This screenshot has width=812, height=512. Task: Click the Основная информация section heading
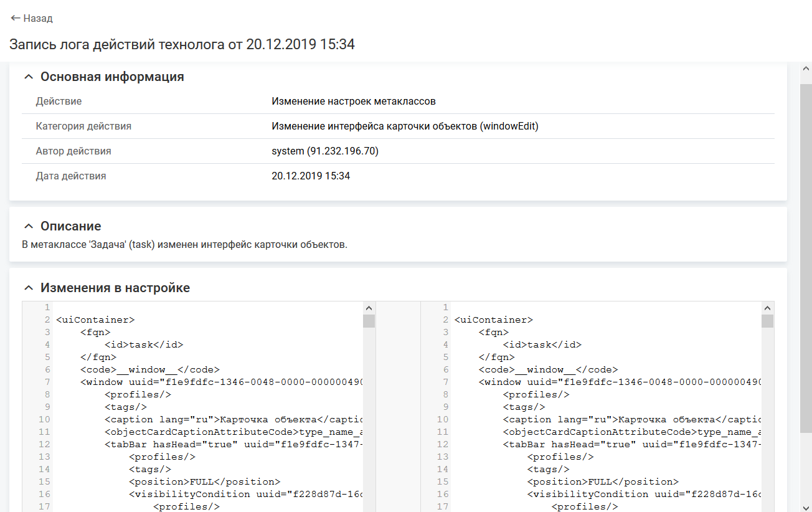pos(112,77)
